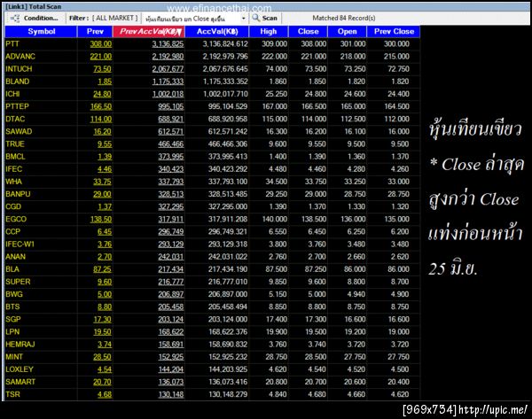The width and height of the screenshot is (532, 419).
Task: Select the TSR symbol
Action: click(12, 395)
